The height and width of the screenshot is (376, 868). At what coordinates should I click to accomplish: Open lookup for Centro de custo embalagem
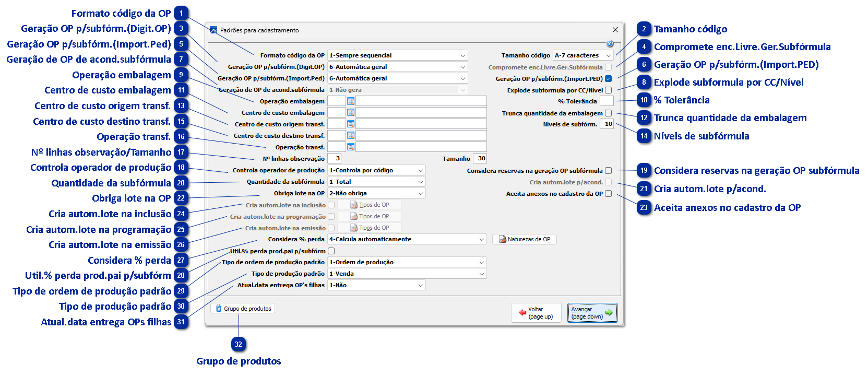click(351, 113)
